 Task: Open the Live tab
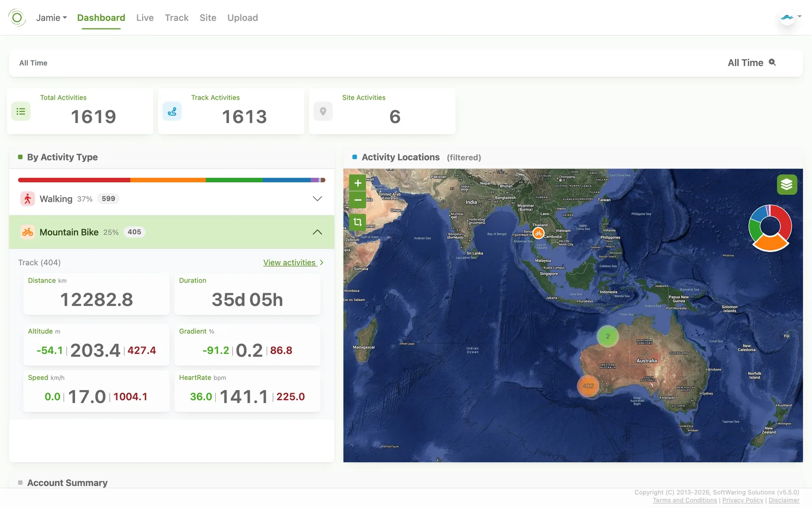145,18
